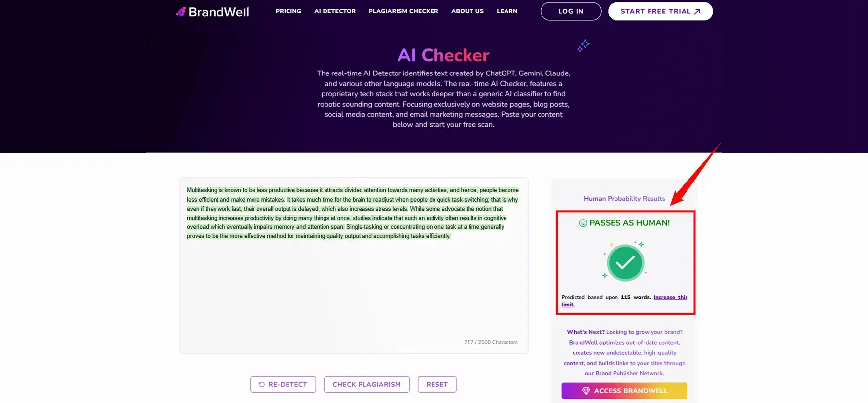Go to AI Detector page

click(x=335, y=11)
